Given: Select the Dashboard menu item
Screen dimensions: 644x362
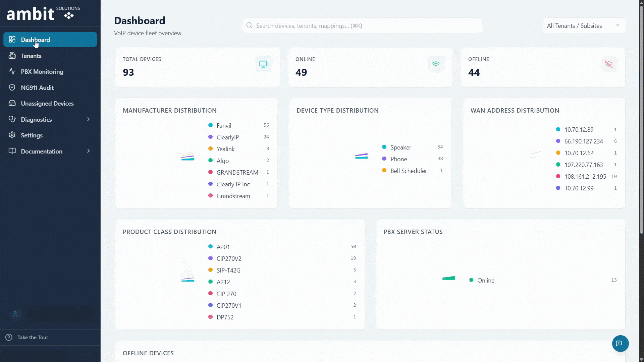Looking at the screenshot, I should (x=50, y=40).
